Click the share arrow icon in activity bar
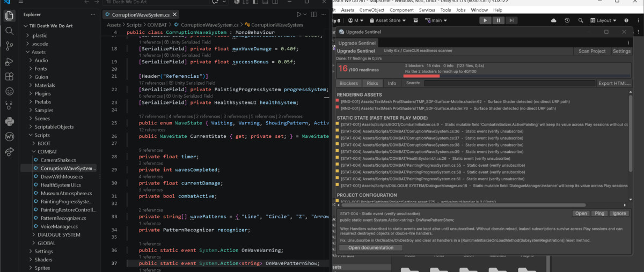 [x=9, y=152]
